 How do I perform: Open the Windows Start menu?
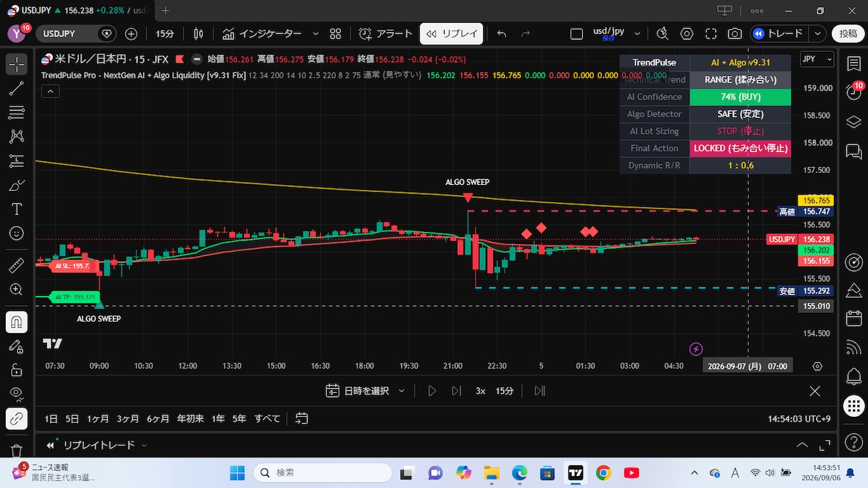(237, 472)
